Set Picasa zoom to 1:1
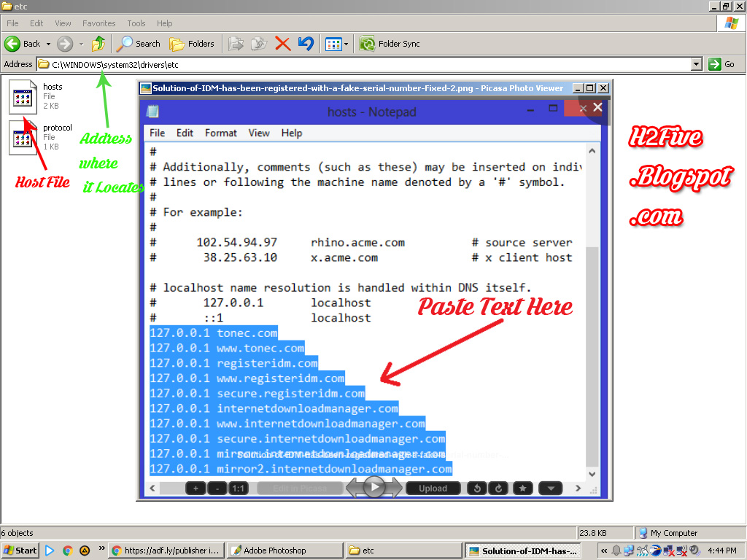The image size is (747, 560). (239, 488)
